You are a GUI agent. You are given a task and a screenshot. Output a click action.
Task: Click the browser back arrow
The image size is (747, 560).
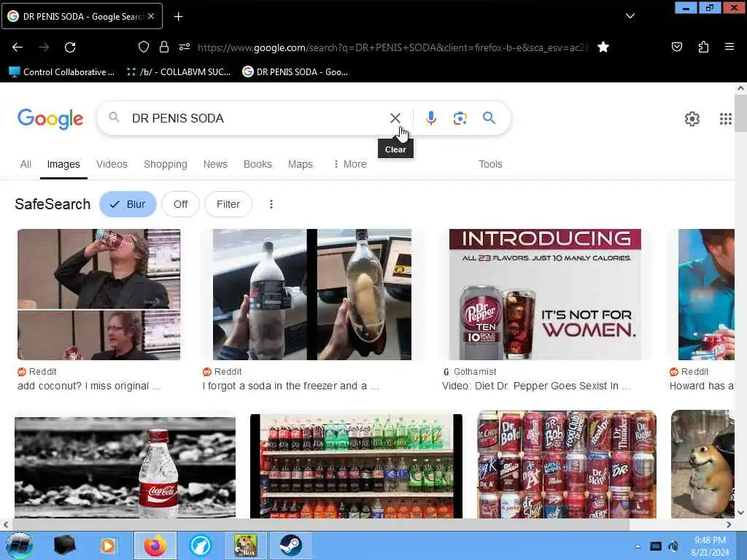(x=18, y=47)
